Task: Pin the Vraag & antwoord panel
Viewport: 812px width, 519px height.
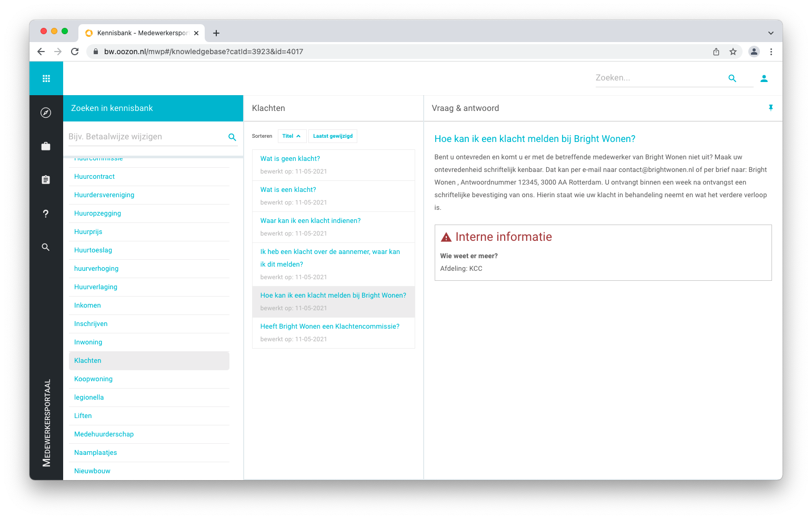Action: 770,108
